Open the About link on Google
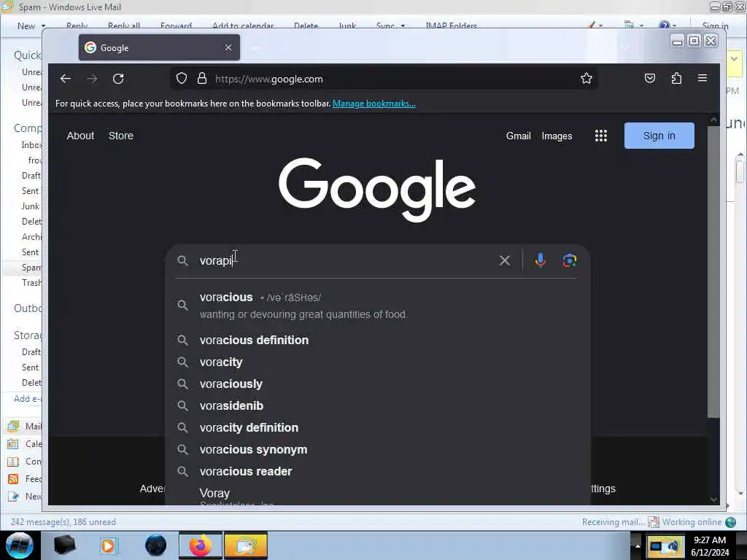This screenshot has width=747, height=560. pyautogui.click(x=80, y=136)
